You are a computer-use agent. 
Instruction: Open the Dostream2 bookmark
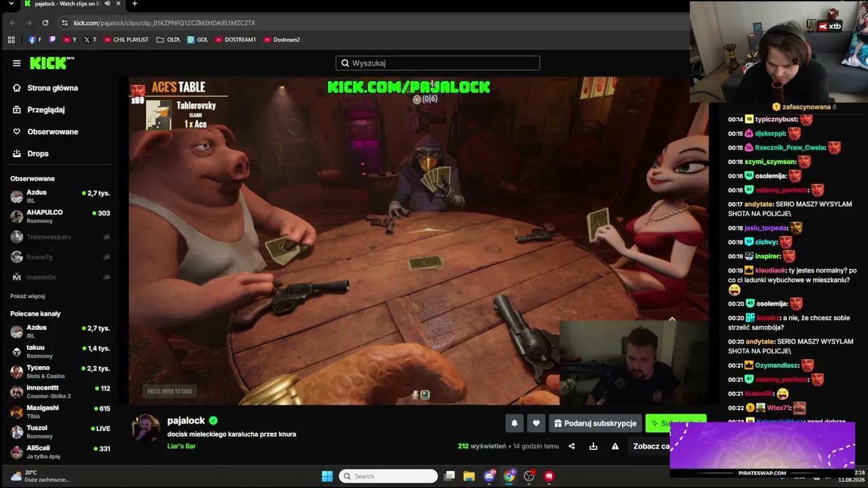282,40
